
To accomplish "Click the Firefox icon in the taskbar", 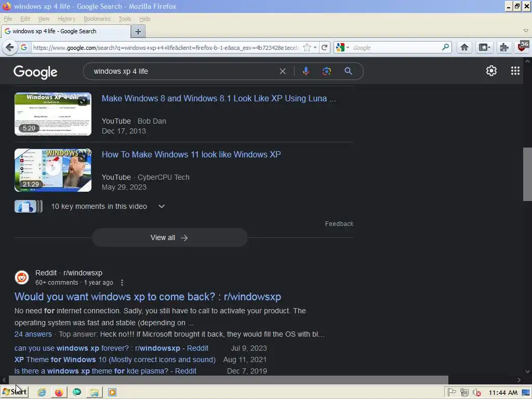I will point(59,392).
